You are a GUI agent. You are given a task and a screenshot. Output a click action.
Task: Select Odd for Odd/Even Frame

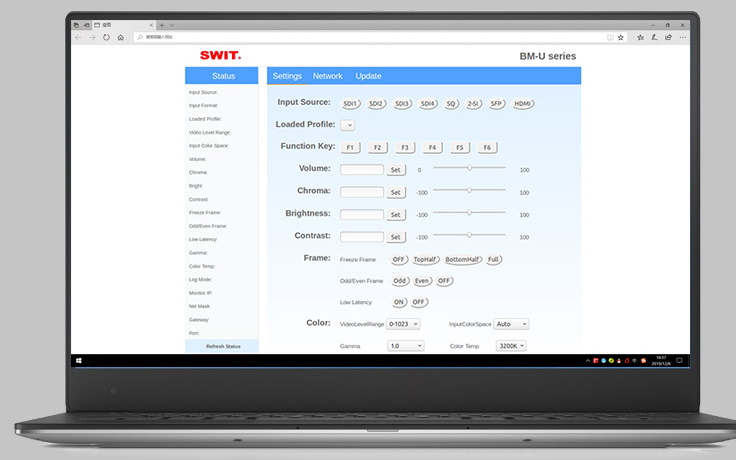click(x=399, y=281)
